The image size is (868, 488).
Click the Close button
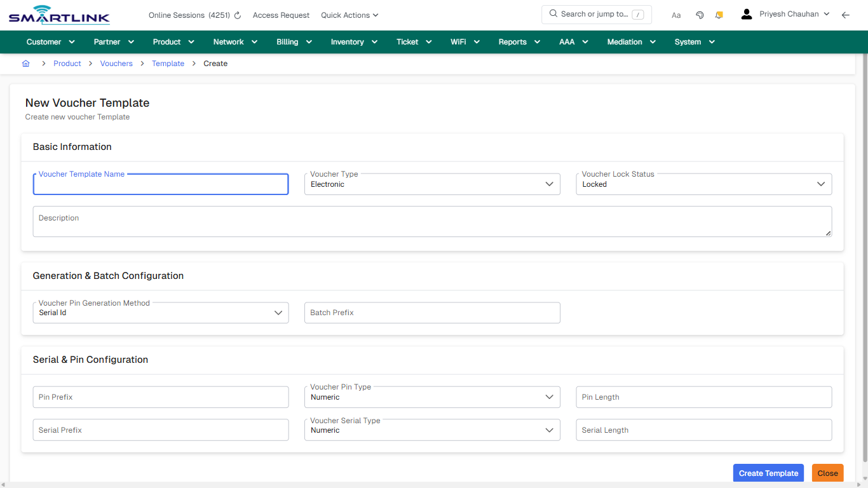click(827, 473)
